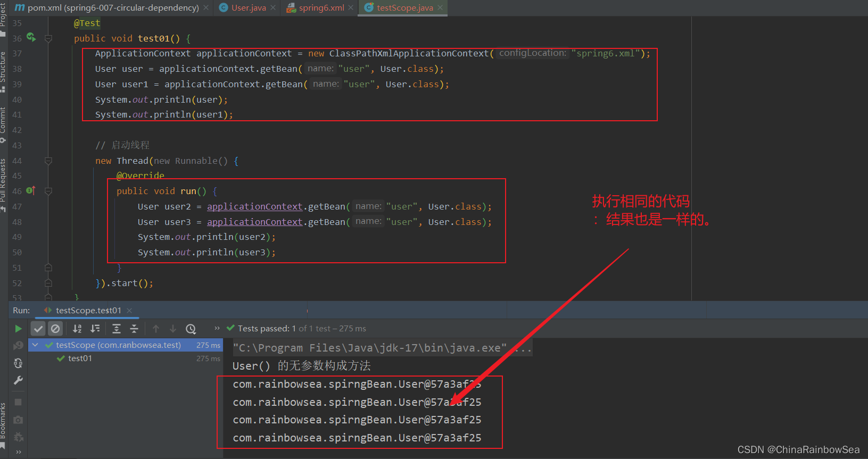Fold test01 method at line 36
This screenshot has width=868, height=459.
(48, 38)
